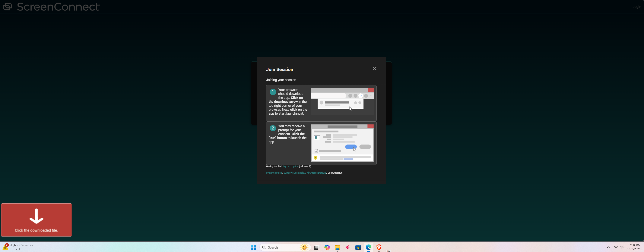
Task: Open Brave browser from the taskbar
Action: coord(379,247)
